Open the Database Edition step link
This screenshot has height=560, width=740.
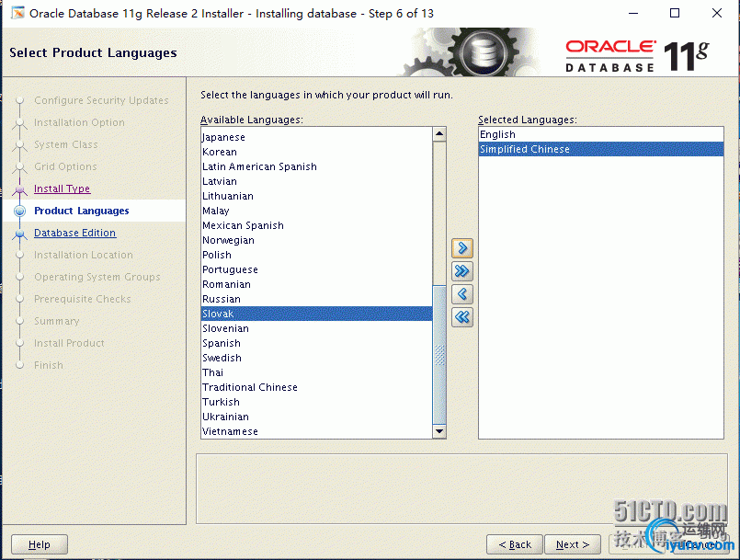pyautogui.click(x=75, y=233)
